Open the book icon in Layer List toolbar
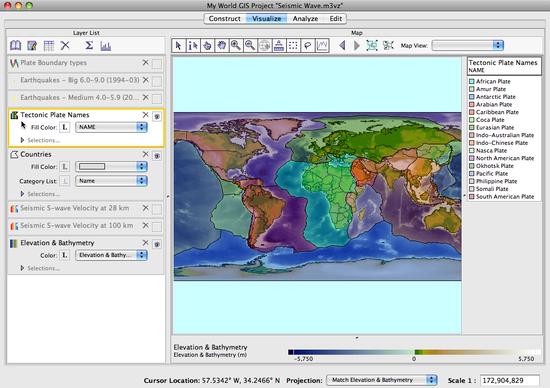The width and height of the screenshot is (550, 388). tap(15, 45)
